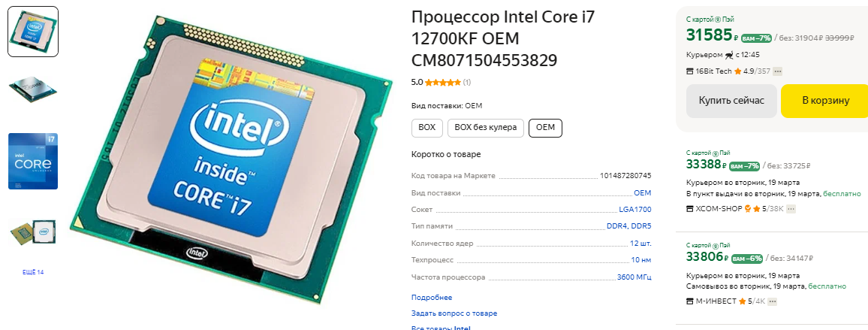Click the shop icon before XCOM-SHOP
Viewport: 868px width, 330px height.
pos(690,209)
